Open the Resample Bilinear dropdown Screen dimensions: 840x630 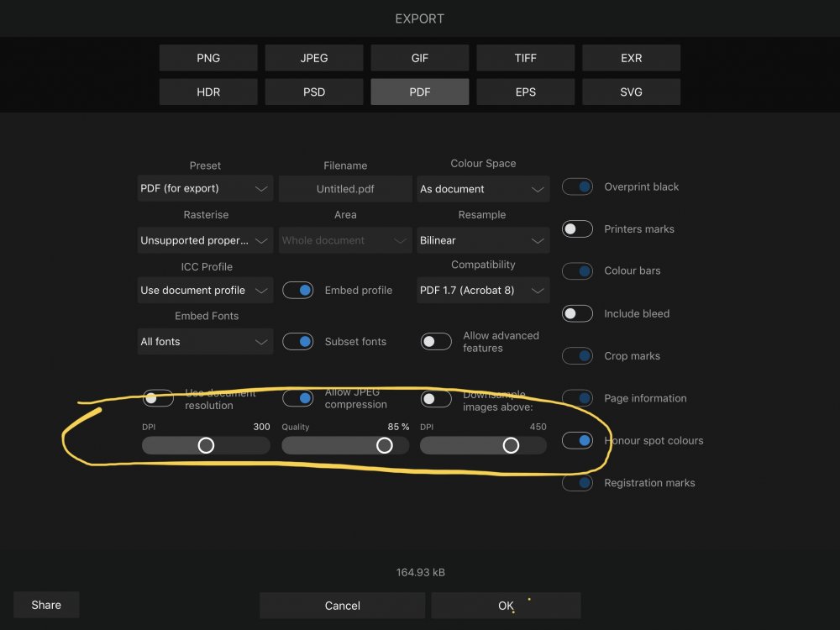click(x=483, y=240)
